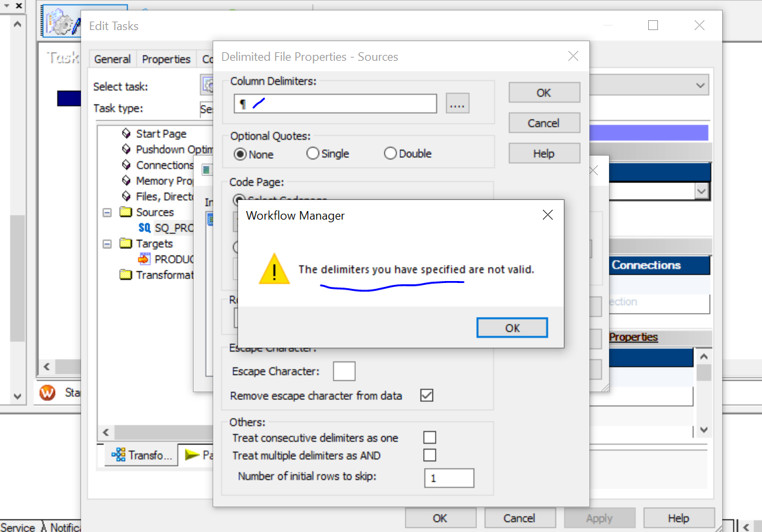
Task: Click Cancel in Delimited File Properties dialog
Action: coord(544,124)
